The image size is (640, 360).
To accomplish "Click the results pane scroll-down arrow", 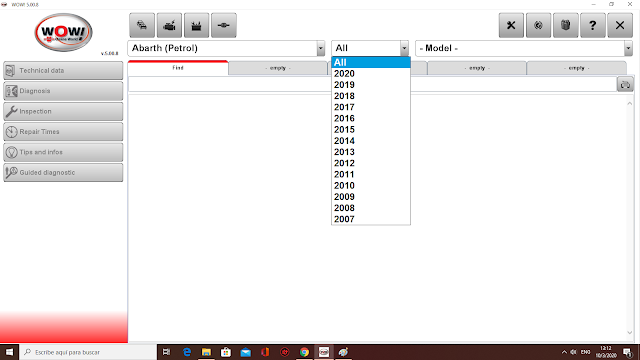I will pos(629,333).
